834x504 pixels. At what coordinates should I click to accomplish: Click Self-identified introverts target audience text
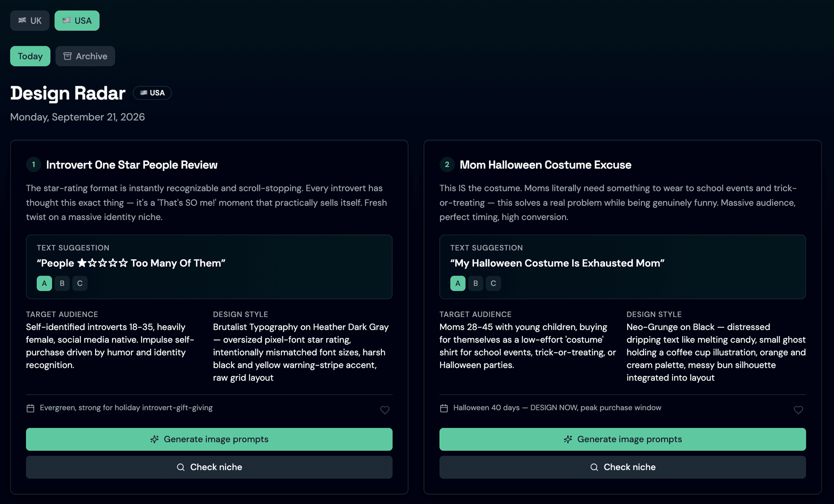[111, 346]
